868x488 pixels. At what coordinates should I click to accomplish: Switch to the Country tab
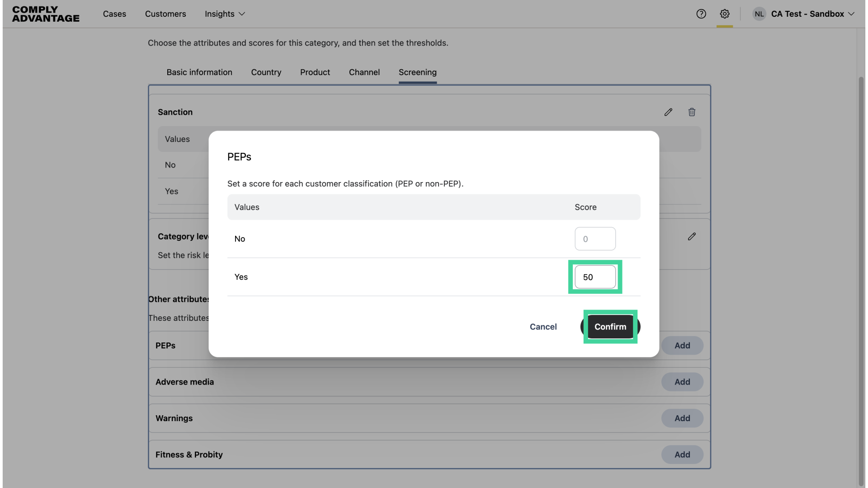click(x=266, y=72)
